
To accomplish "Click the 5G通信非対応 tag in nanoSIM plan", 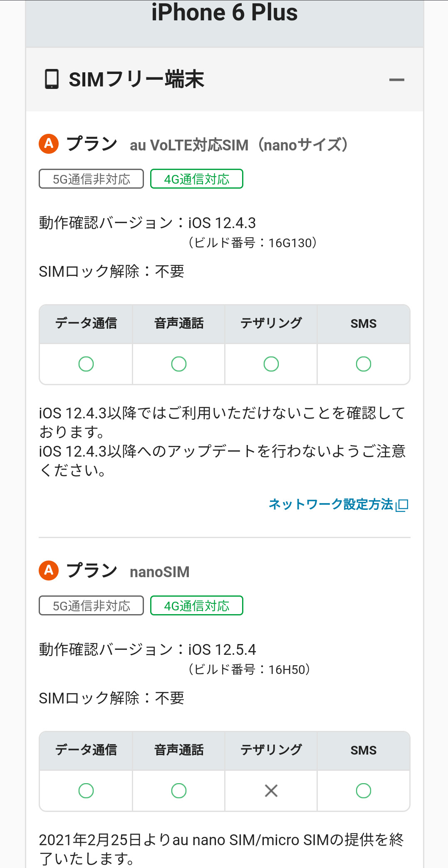I will [x=91, y=606].
